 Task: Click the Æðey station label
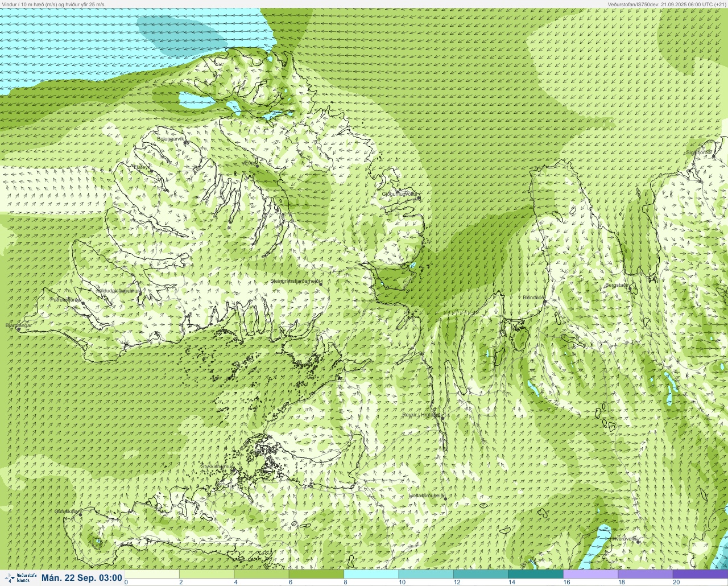[x=250, y=163]
